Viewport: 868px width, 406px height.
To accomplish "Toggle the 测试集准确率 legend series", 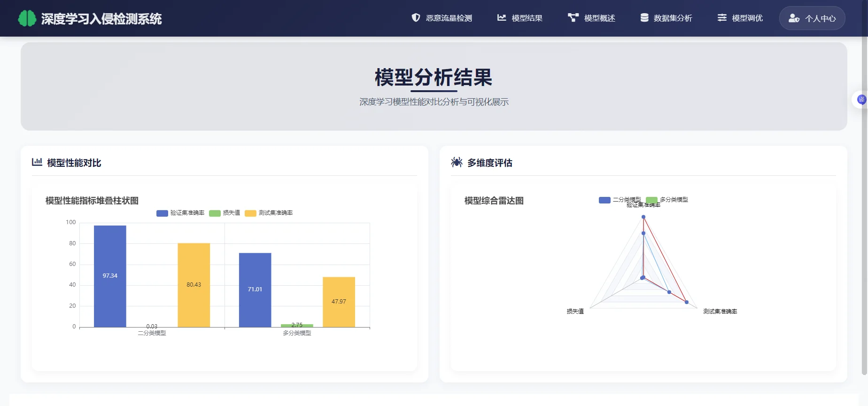I will pos(269,213).
